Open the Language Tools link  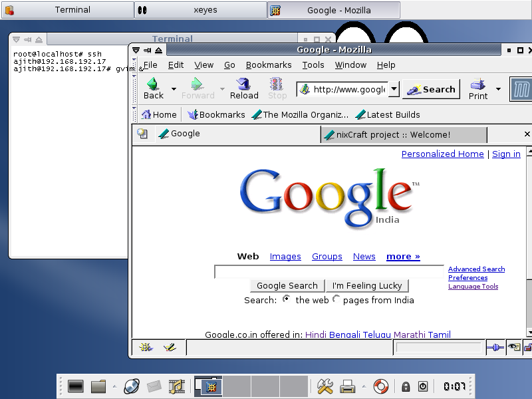[x=473, y=287]
